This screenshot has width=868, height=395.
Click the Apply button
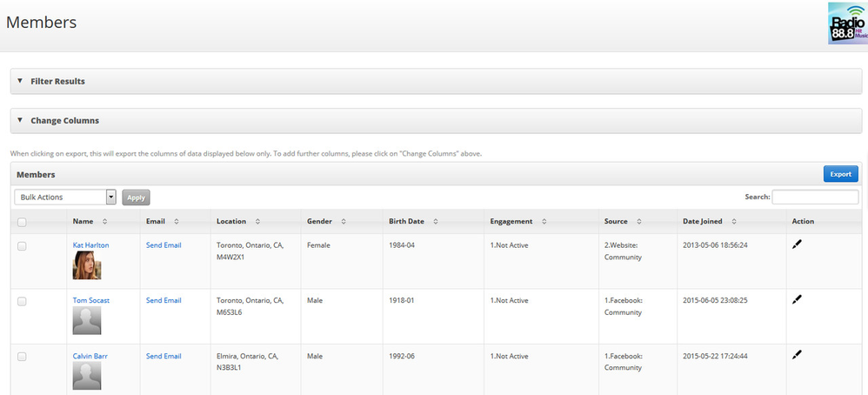tap(136, 197)
